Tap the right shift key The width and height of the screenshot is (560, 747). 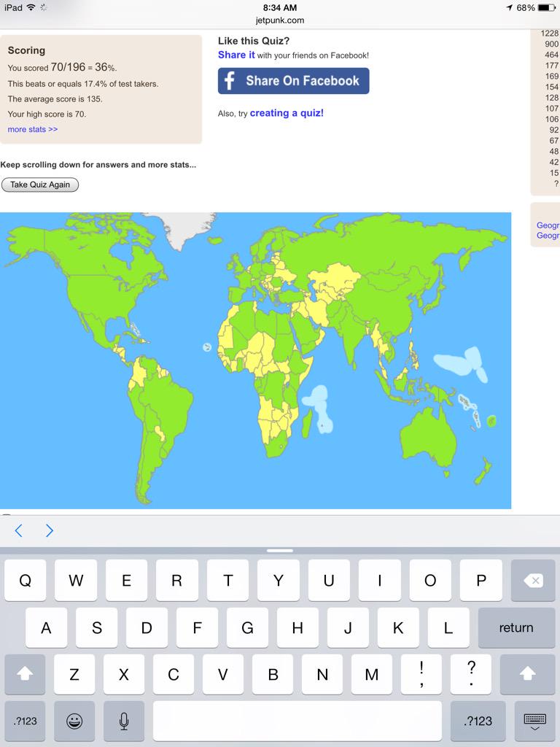pos(528,674)
